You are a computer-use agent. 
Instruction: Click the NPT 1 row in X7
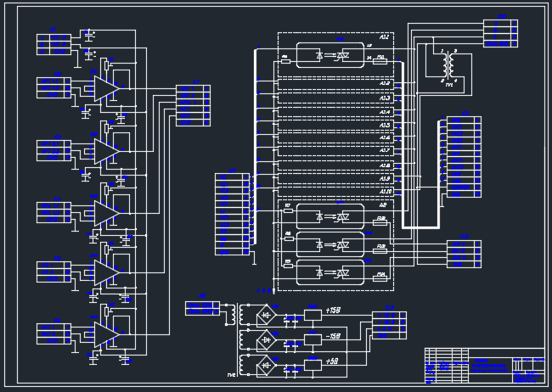click(194, 89)
